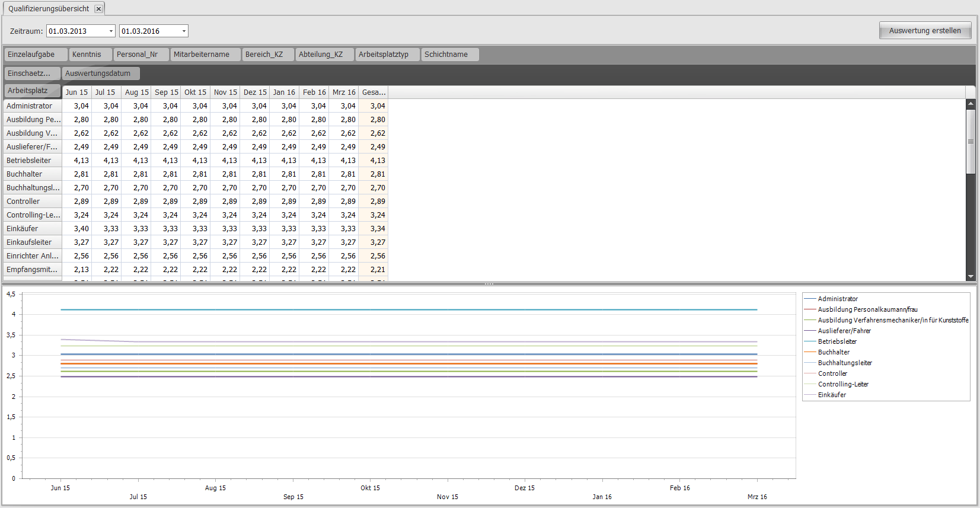Click the Arbeitsplatz row field
Viewport: 980px width, 508px height.
pyautogui.click(x=32, y=91)
